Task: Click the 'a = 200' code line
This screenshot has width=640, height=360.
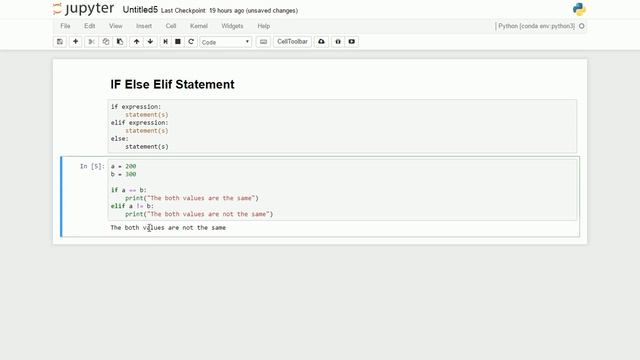Action: (x=123, y=167)
